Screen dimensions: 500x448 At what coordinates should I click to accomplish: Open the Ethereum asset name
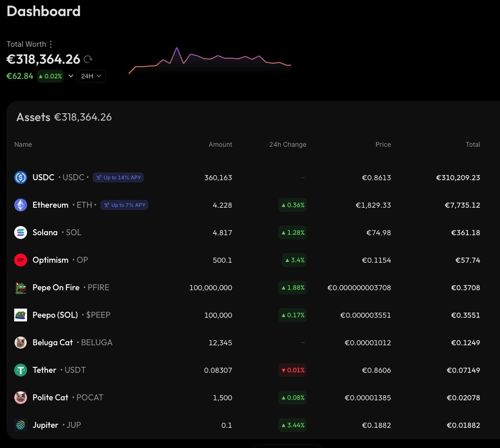coord(50,205)
